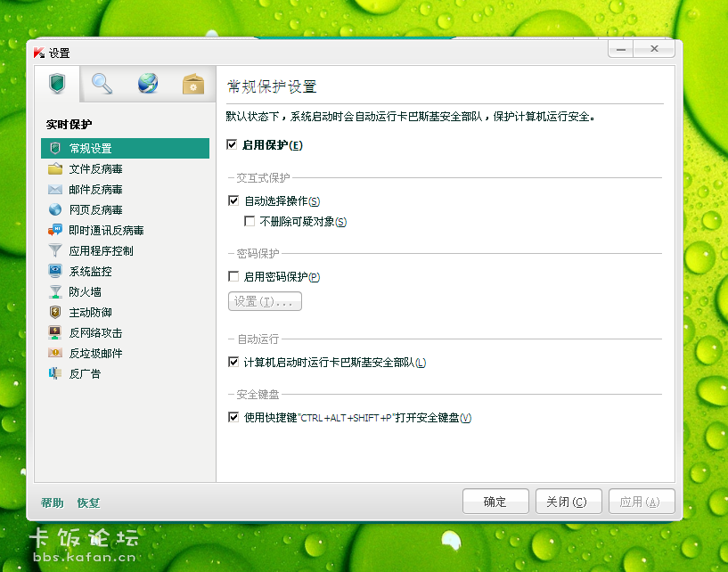728x572 pixels.
Task: Click the Kaspersky logo in the title bar
Action: 39,53
